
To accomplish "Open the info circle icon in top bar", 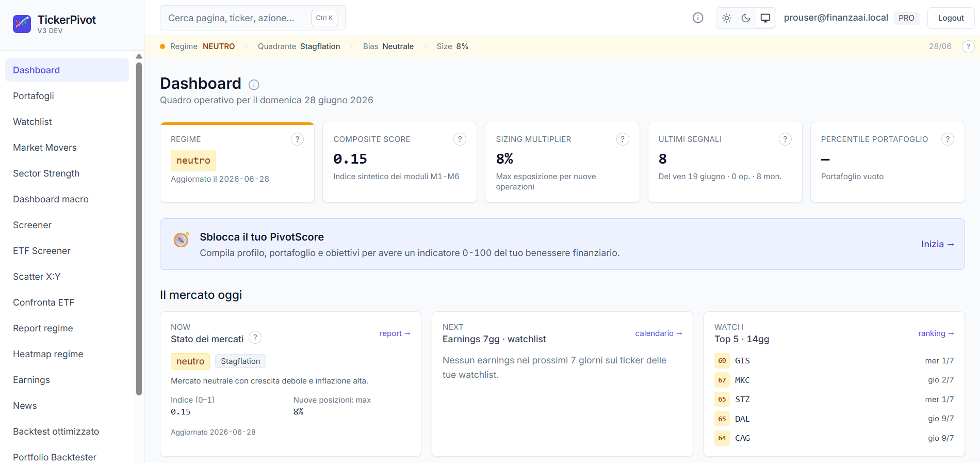I will (x=698, y=18).
